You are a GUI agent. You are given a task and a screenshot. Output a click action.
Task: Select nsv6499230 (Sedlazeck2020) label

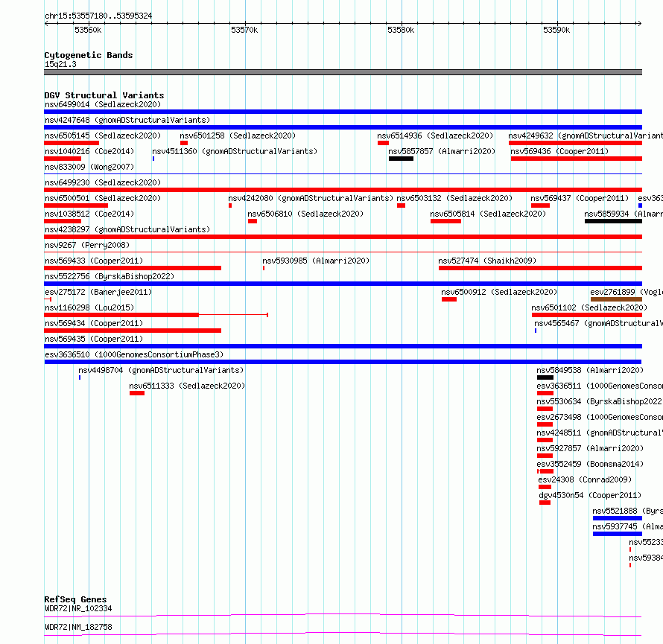click(x=103, y=182)
